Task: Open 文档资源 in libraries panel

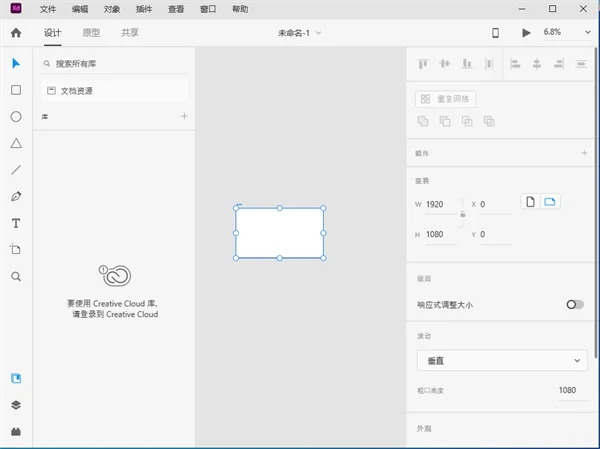Action: [x=114, y=91]
